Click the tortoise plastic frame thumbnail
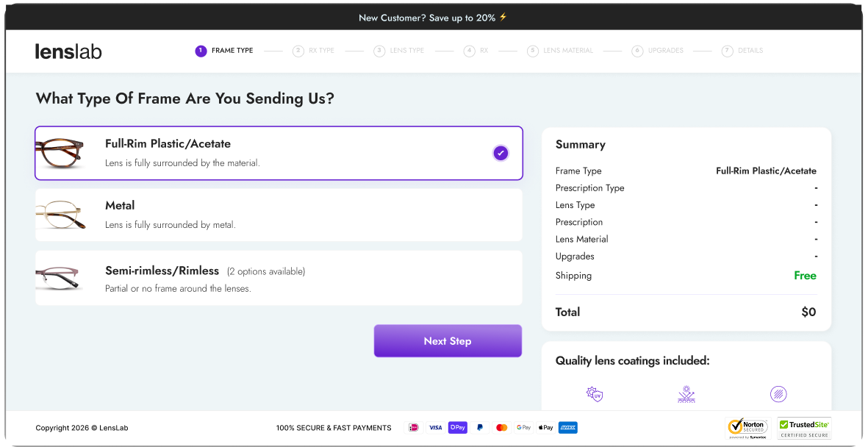Viewport: 868px width, 447px height. coord(60,153)
